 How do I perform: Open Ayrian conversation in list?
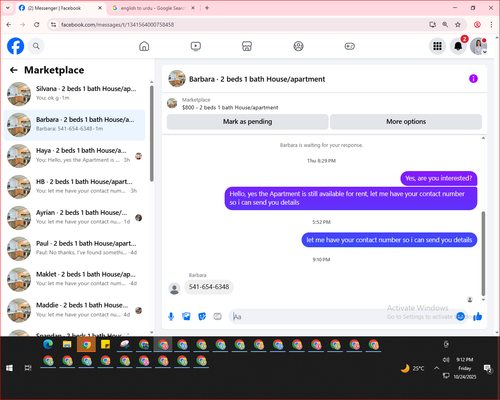click(x=75, y=218)
